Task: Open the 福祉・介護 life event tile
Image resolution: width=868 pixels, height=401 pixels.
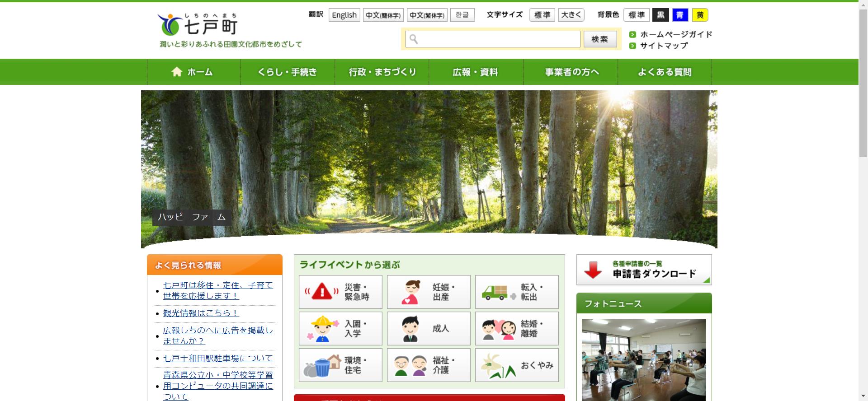Action: point(429,365)
